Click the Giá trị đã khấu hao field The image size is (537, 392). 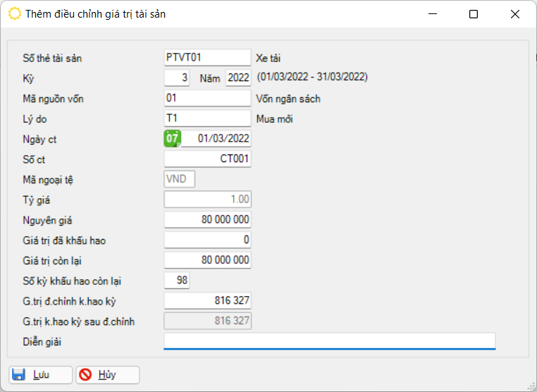pyautogui.click(x=207, y=240)
